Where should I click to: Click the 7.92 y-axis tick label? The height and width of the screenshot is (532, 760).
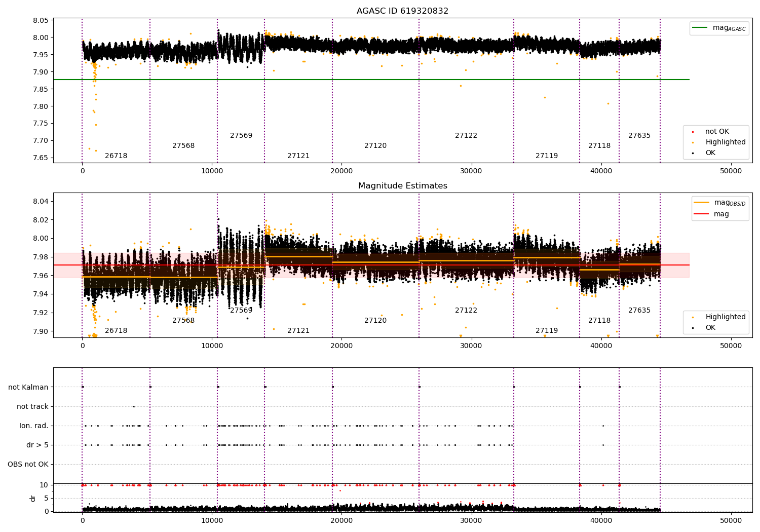pos(41,313)
